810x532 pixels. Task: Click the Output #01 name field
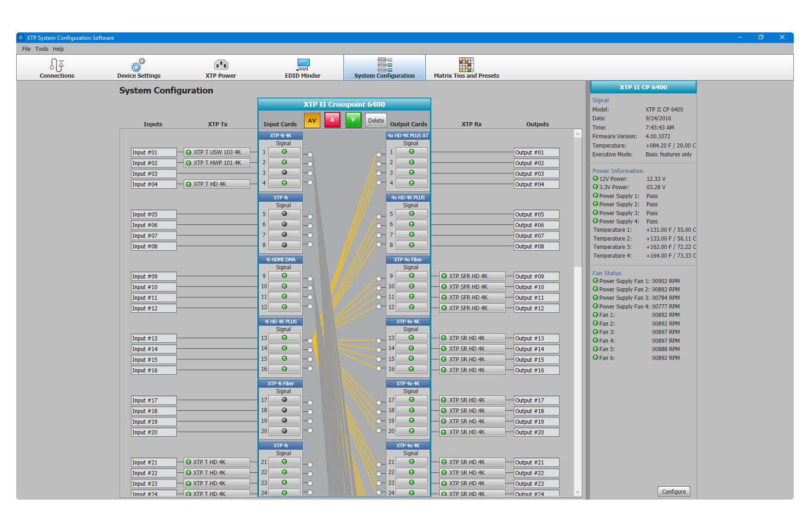pos(536,152)
